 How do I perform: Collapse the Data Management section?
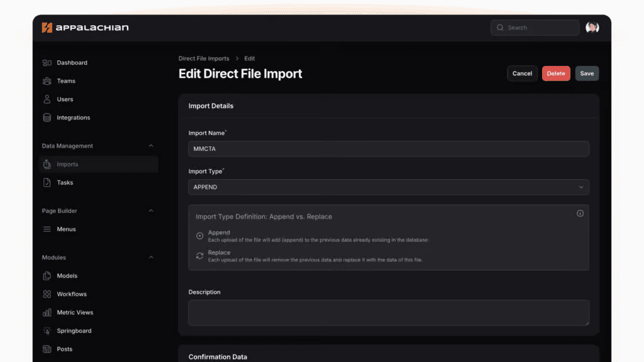pos(151,146)
